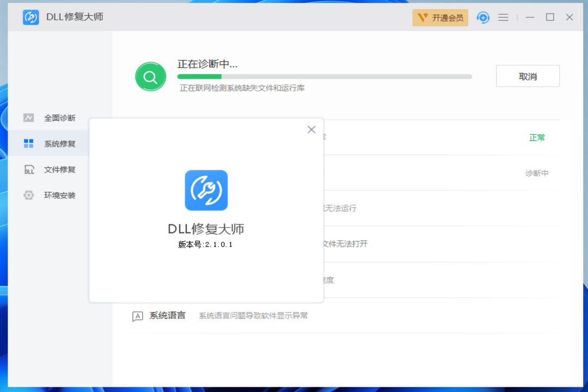Close the version info dialog
The width and height of the screenshot is (588, 392).
[x=311, y=130]
